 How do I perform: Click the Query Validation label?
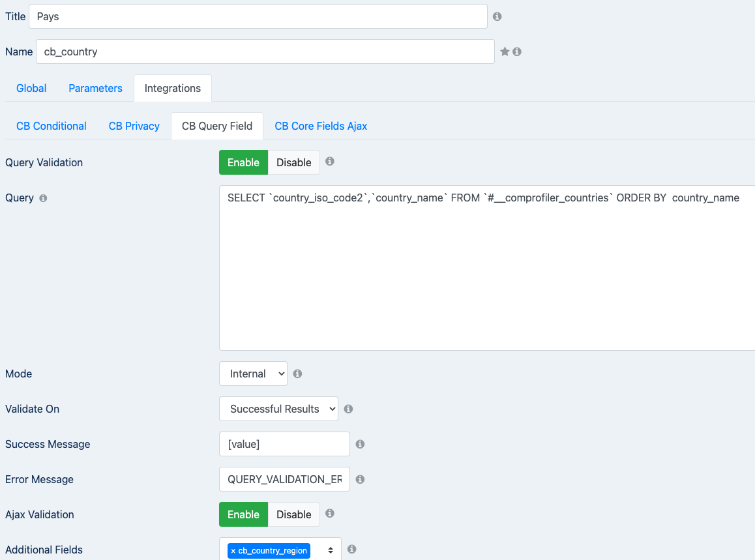click(x=44, y=163)
